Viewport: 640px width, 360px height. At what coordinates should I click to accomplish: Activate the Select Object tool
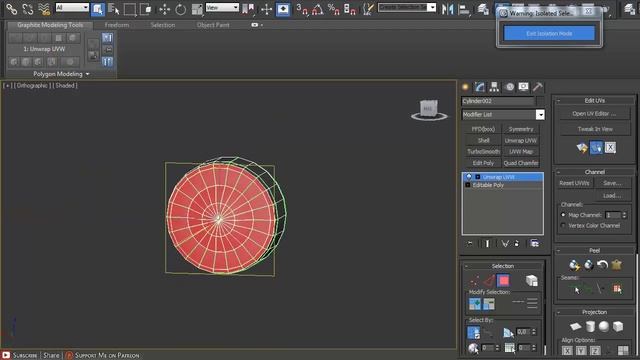98,9
